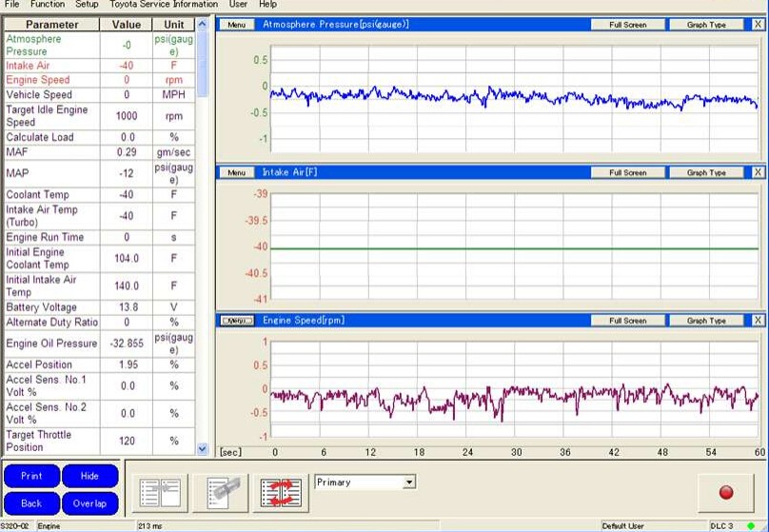Click the red arrows refresh list icon
The image size is (769, 532).
282,491
